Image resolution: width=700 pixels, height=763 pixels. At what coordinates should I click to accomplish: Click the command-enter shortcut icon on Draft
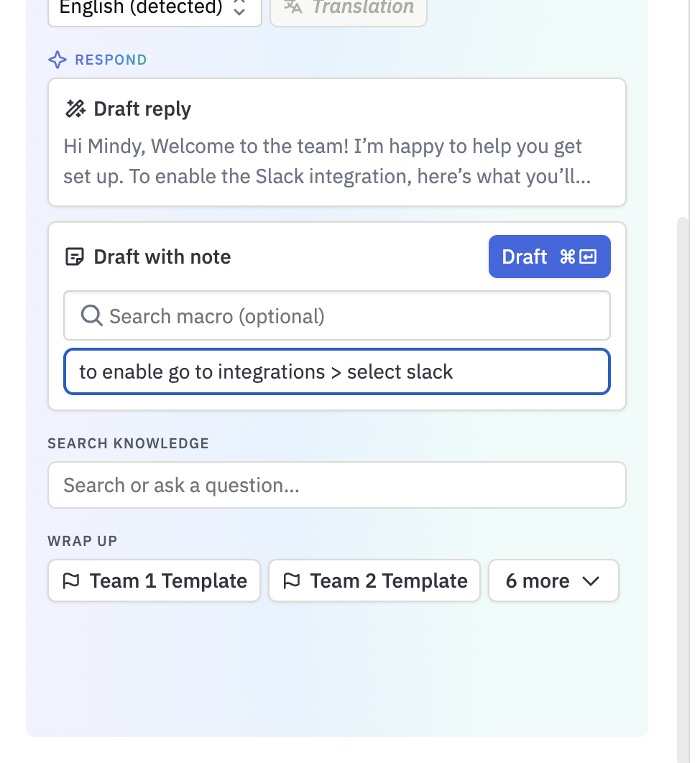579,256
